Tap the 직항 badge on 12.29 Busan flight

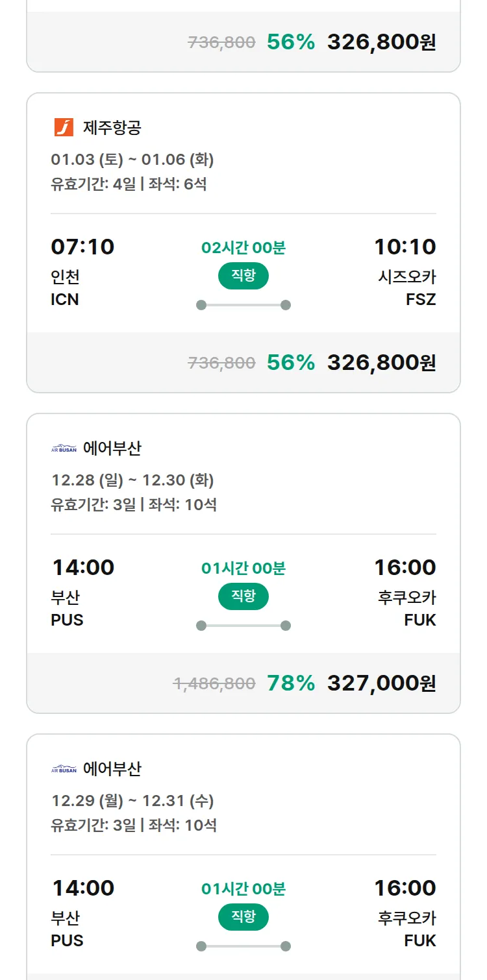[x=243, y=917]
